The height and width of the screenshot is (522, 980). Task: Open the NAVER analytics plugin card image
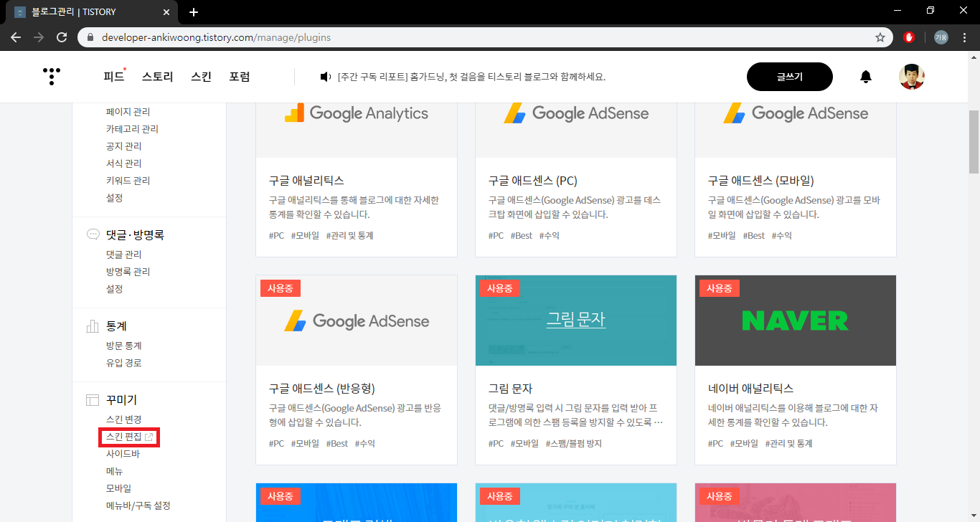[x=796, y=321]
